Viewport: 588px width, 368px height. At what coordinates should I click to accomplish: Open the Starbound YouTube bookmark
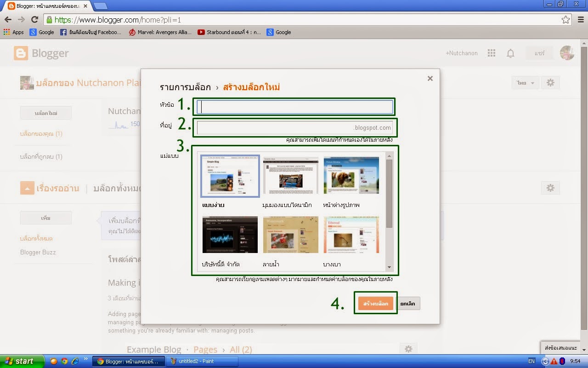pos(229,32)
